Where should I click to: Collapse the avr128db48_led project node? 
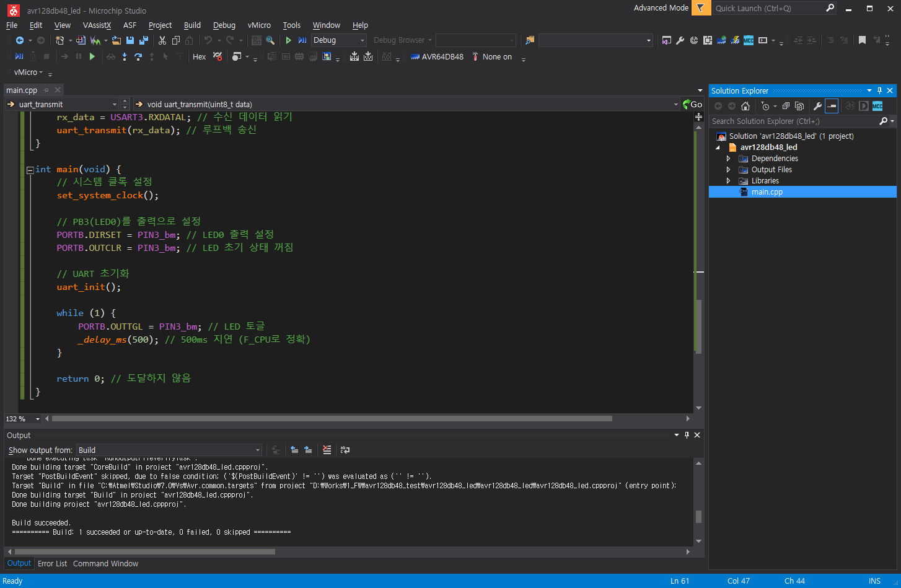(718, 147)
